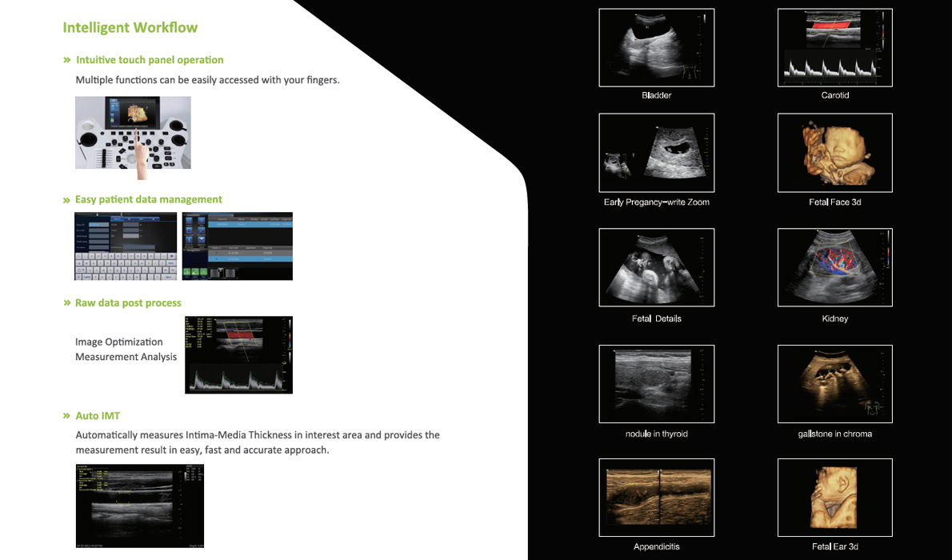Open the Carotid Doppler image thumbnail
This screenshot has width=952, height=560.
click(x=835, y=47)
